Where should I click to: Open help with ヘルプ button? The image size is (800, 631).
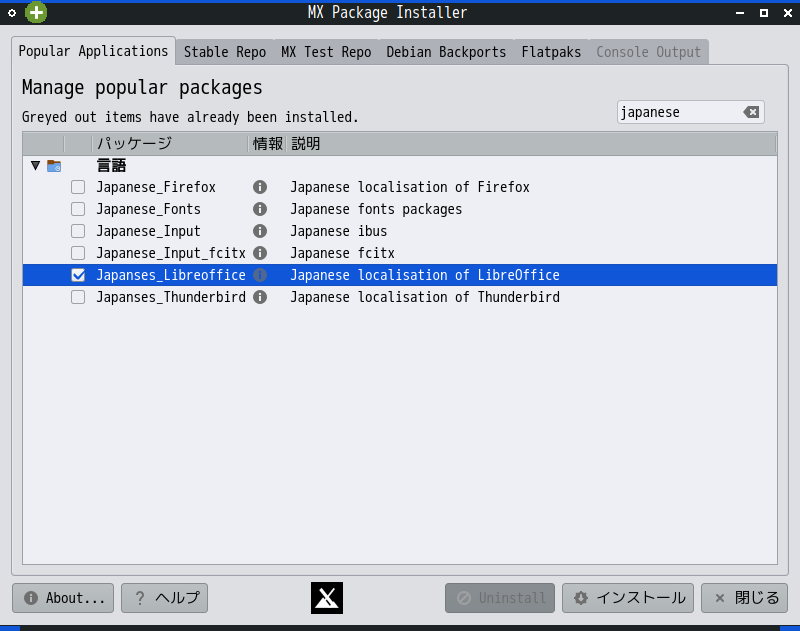164,598
